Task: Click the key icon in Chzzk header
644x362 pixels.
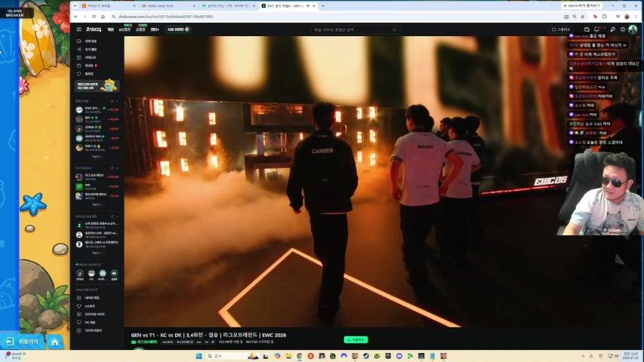Action: point(612,29)
